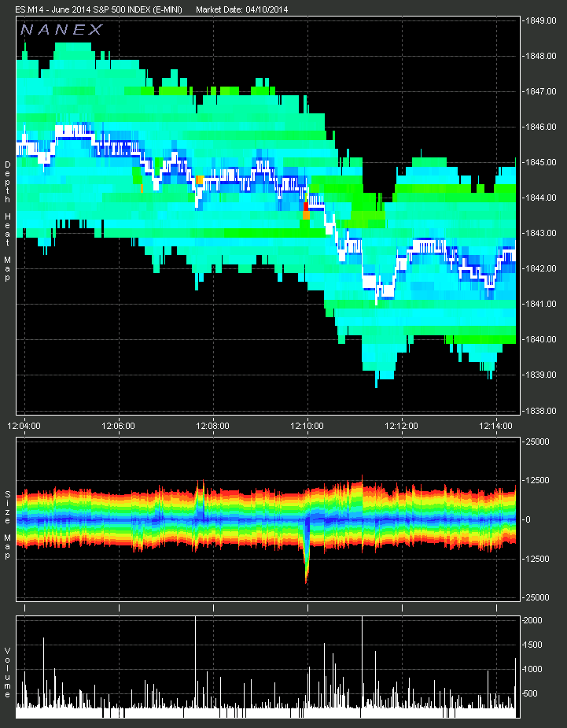Select the 12:14:00 time axis label
The width and height of the screenshot is (567, 728).
click(496, 425)
